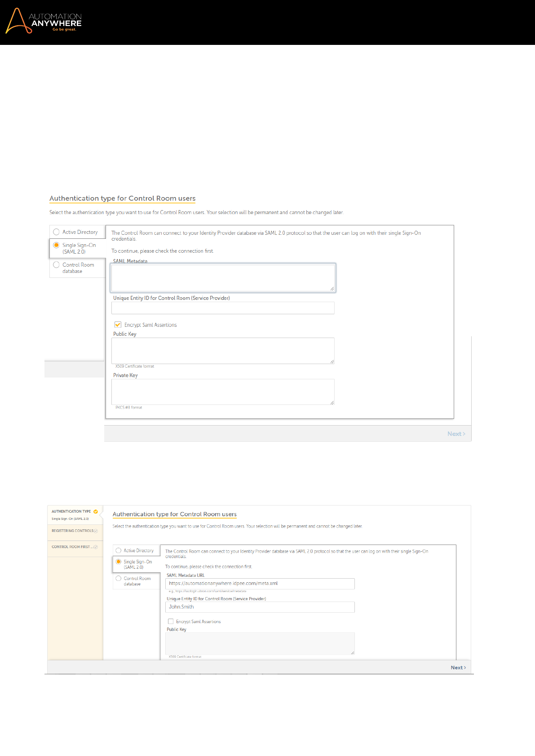The image size is (535, 756).
Task: Click grey check icon beside Control Room First
Action: 96,547
